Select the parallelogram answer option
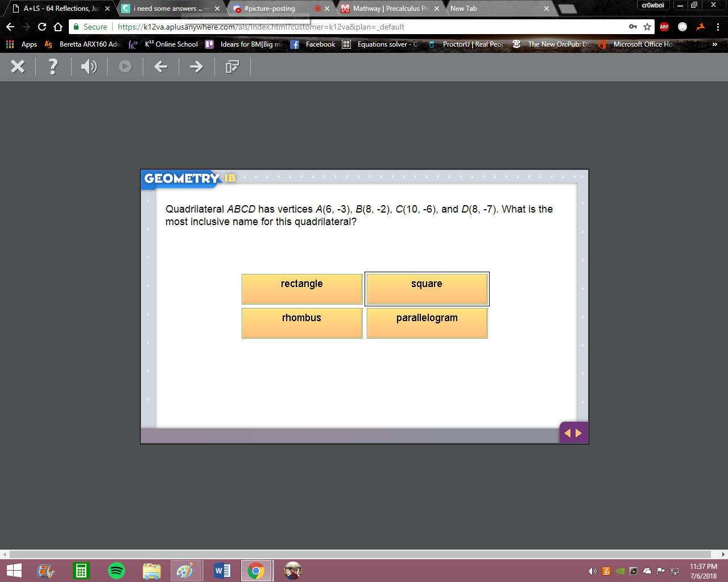 pyautogui.click(x=427, y=323)
